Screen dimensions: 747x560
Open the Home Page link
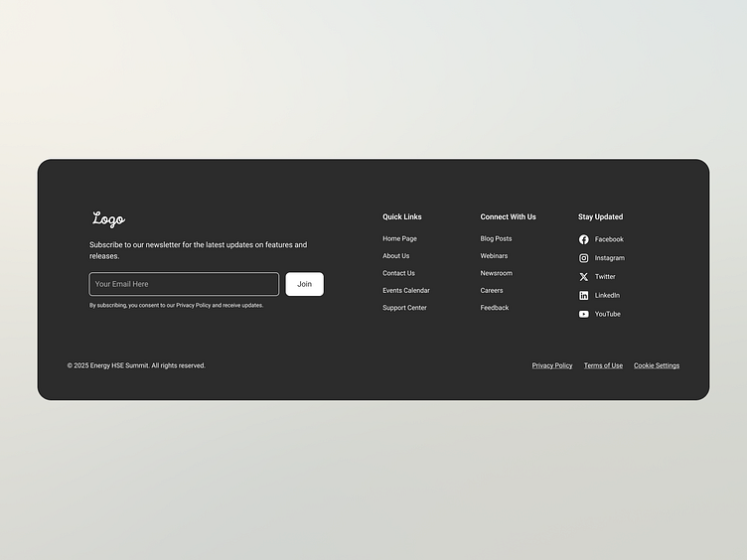tap(399, 238)
